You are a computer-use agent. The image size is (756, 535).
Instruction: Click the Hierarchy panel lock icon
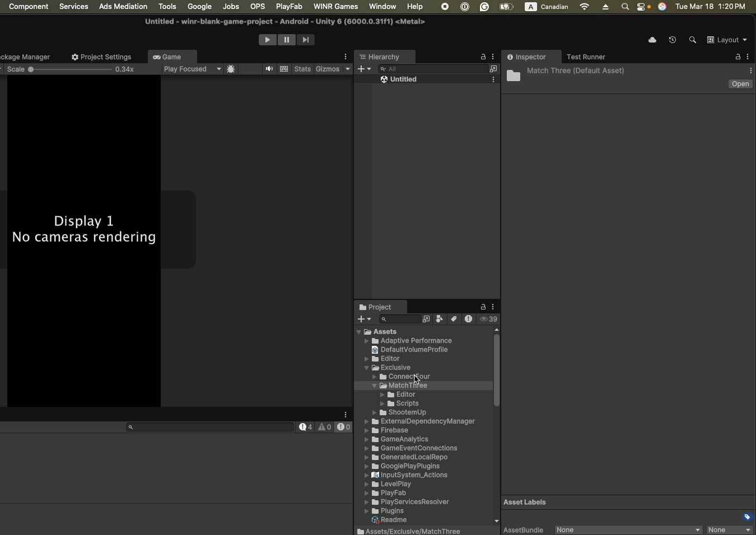(483, 57)
